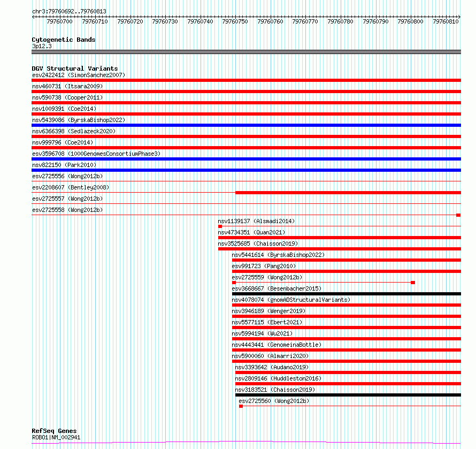This screenshot has width=476, height=449.
Task: Open variant esv2422412 (SimonSanchez2007) label
Action: tap(79, 75)
